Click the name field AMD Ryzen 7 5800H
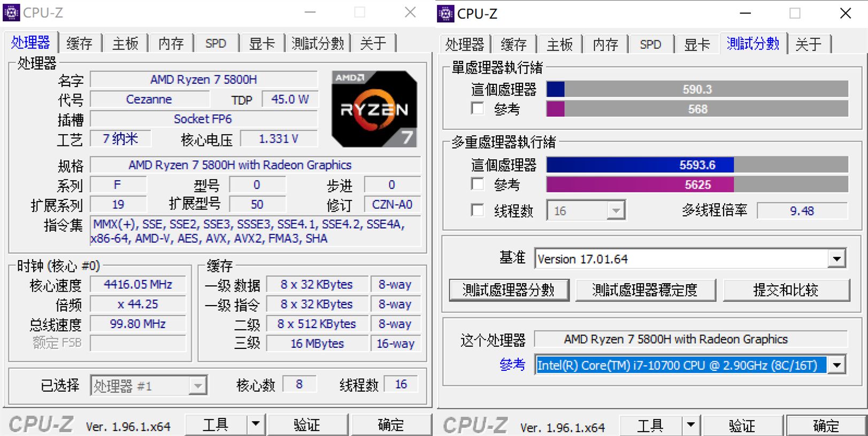Viewport: 868px width, 436px height. [204, 80]
